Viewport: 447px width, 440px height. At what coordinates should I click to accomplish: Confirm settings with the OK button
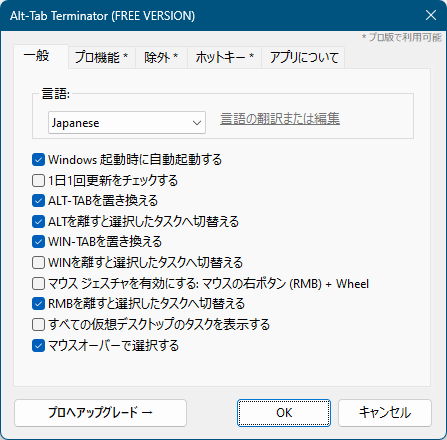pos(284,413)
